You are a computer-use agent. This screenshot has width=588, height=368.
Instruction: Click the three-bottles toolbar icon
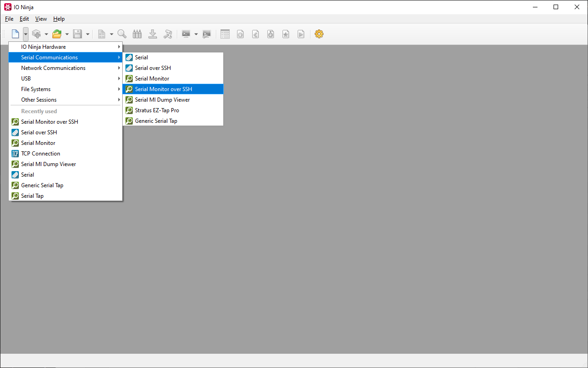pyautogui.click(x=137, y=34)
